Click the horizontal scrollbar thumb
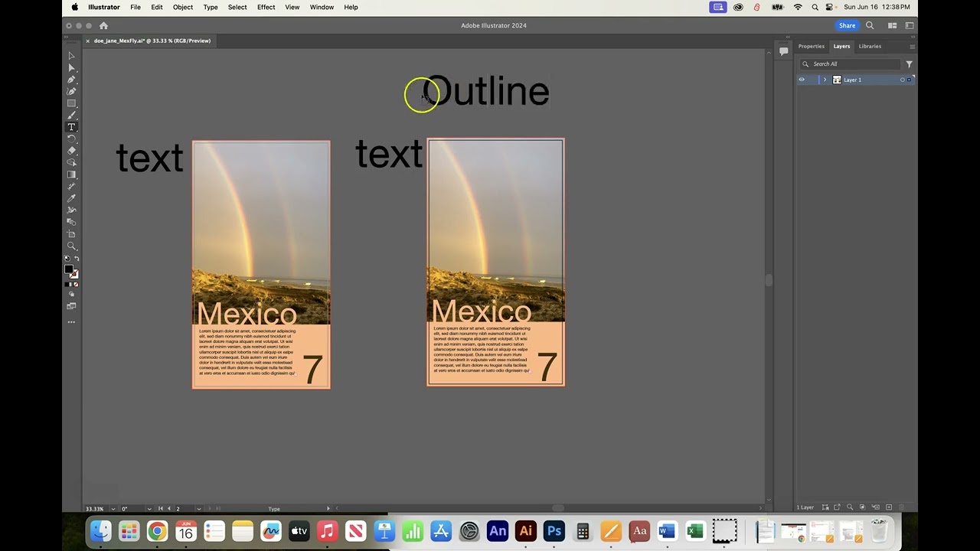The image size is (980, 551). (x=558, y=508)
